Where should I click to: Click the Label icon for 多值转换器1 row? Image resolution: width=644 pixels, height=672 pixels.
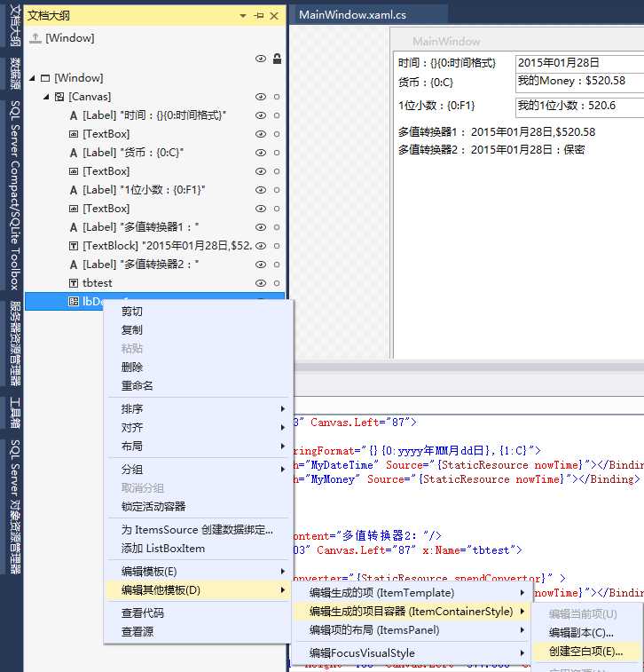click(74, 227)
